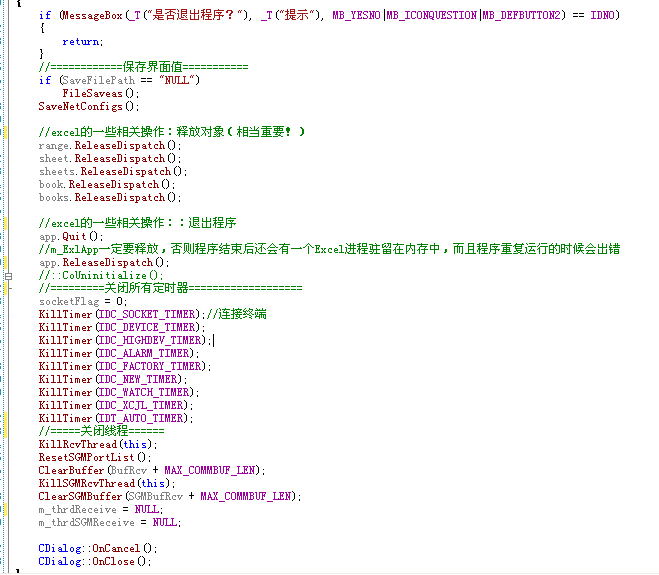659x575 pixels.
Task: Click the ClearBuffer(BufRcv + MAX_COMMBUF_LEN) line
Action: pos(152,470)
